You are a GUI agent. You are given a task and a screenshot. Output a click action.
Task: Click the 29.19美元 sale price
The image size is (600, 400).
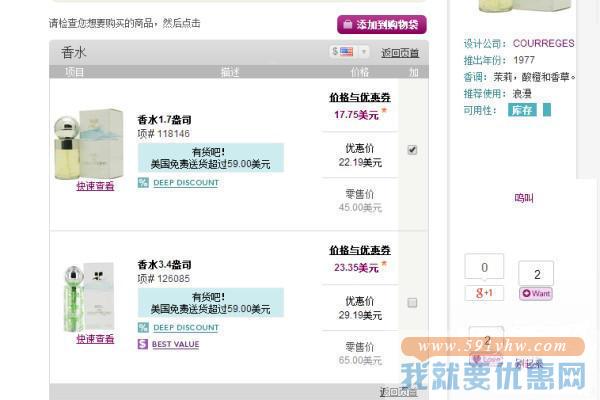[360, 315]
